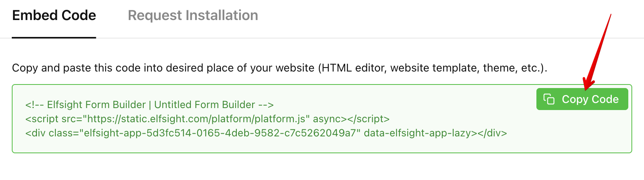Switch to the Request Installation tab
The height and width of the screenshot is (180, 644).
click(193, 15)
